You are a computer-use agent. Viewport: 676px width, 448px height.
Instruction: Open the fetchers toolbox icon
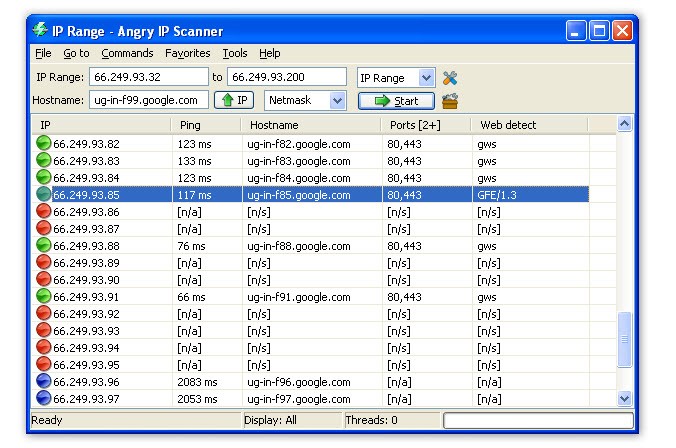450,101
